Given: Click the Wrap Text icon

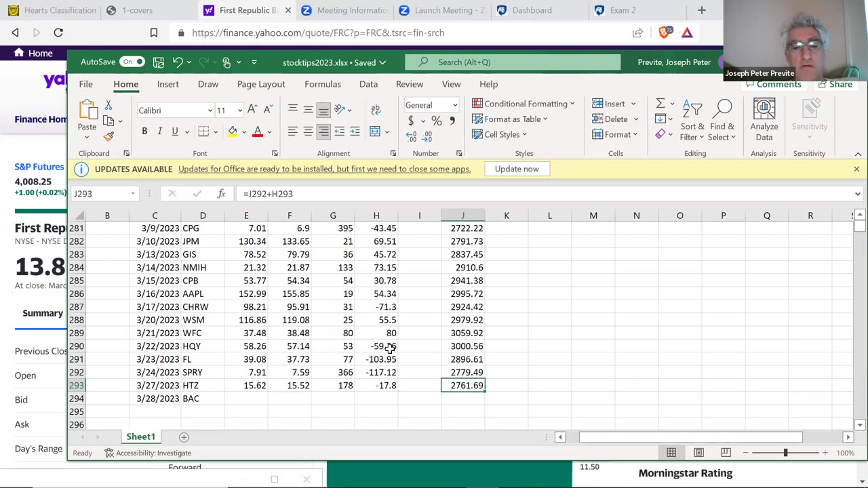Looking at the screenshot, I should tap(376, 110).
